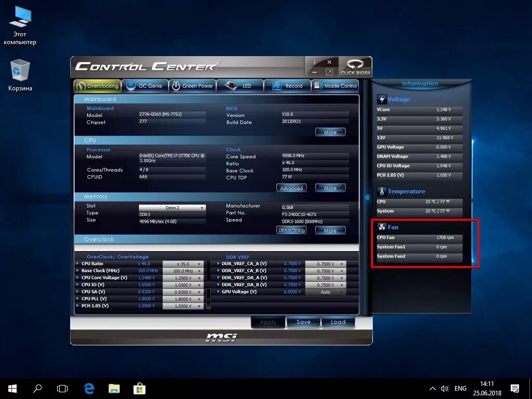This screenshot has height=399, width=532.
Task: Click the Core Speed 4598.0 MHz value
Action: [x=293, y=155]
